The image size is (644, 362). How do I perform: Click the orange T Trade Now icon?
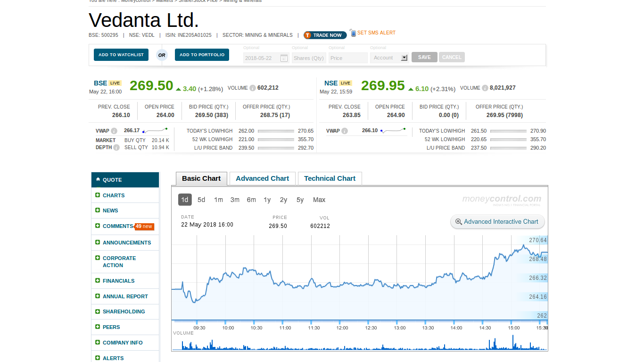coord(308,35)
